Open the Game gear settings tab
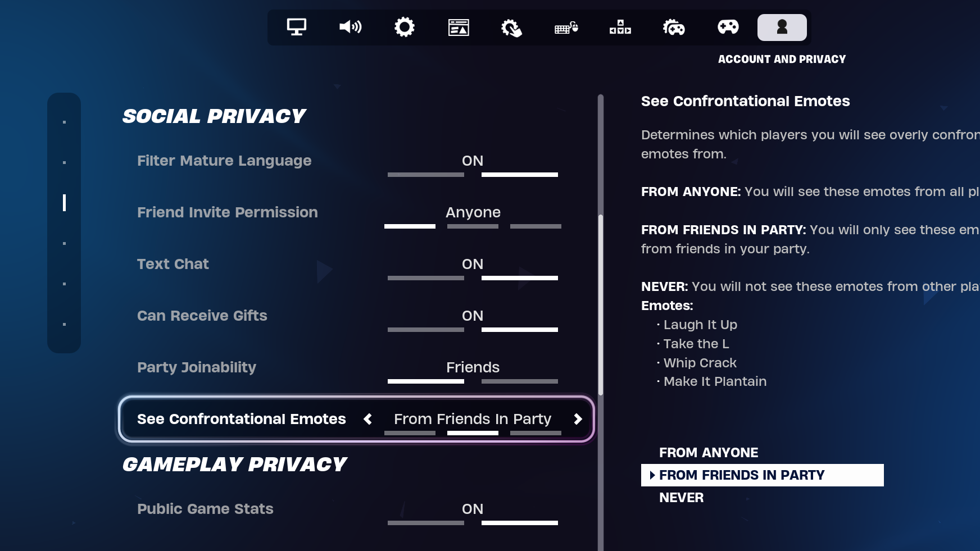Image resolution: width=980 pixels, height=551 pixels. point(404,27)
